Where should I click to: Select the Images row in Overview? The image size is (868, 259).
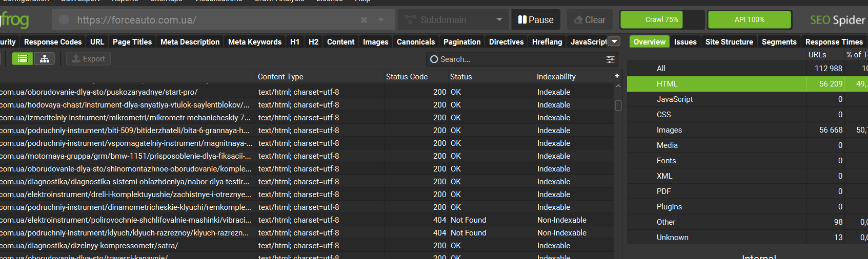[669, 130]
